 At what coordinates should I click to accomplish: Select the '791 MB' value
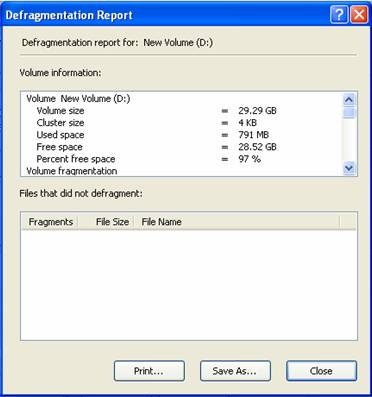coord(254,135)
